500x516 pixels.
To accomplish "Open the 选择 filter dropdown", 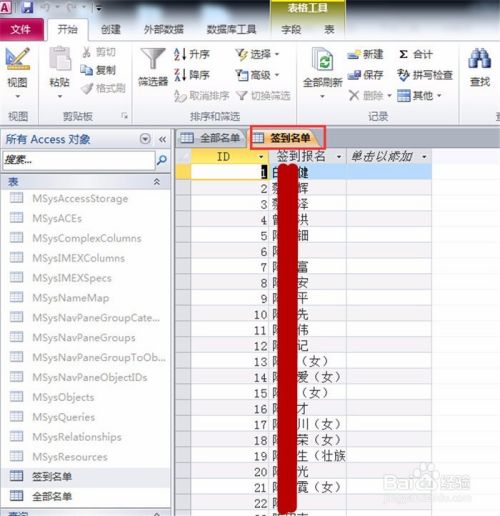I will coord(257,54).
